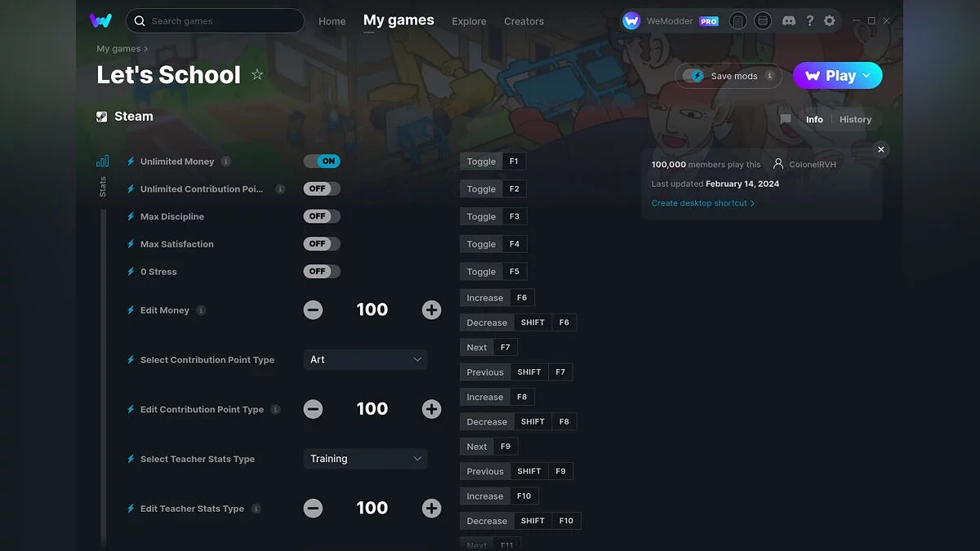
Task: Click the rounded square icon left of Discord
Action: click(763, 20)
